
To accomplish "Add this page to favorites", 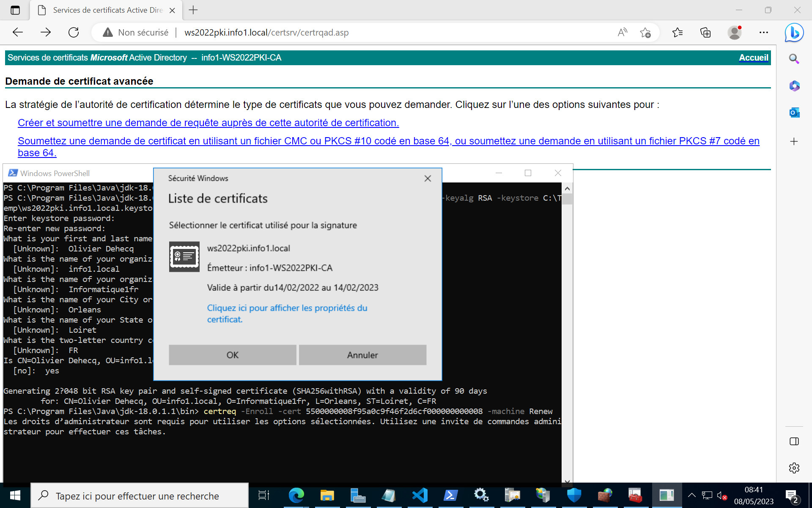I will (645, 33).
